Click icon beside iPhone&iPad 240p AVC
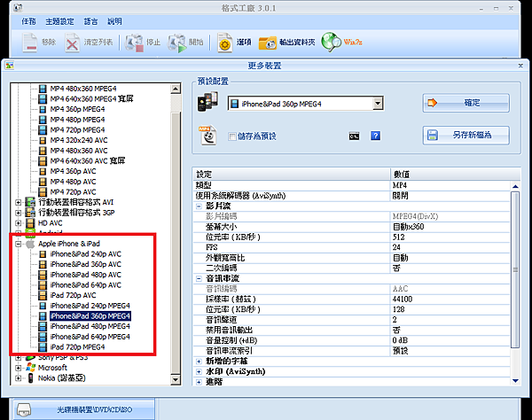Viewport: 532px width, 420px height. pos(43,254)
